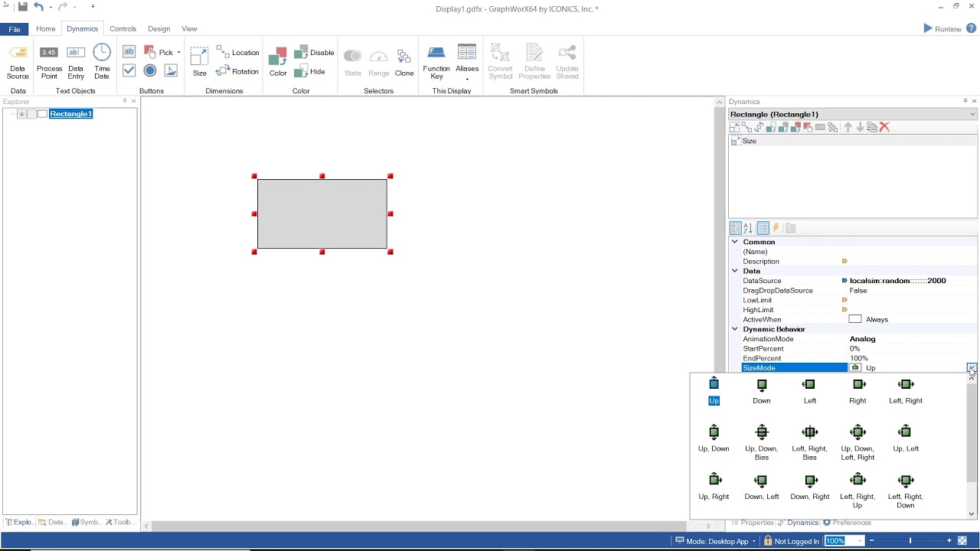The width and height of the screenshot is (980, 551).
Task: Insert a Data Entry text object
Action: coord(76,62)
